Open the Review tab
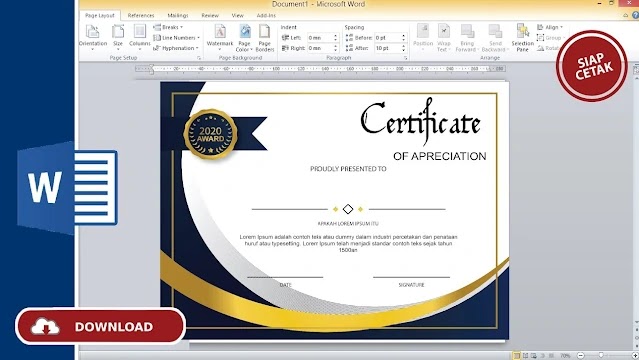639x360 pixels. 210,15
